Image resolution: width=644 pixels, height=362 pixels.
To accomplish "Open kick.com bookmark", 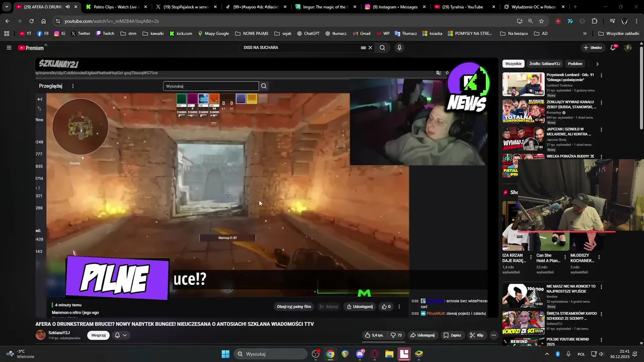I will [x=181, y=34].
